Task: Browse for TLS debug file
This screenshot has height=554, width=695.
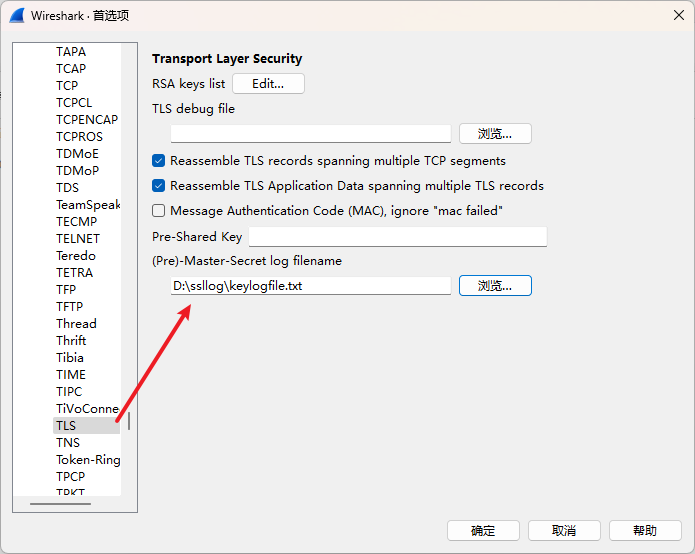Action: (495, 134)
